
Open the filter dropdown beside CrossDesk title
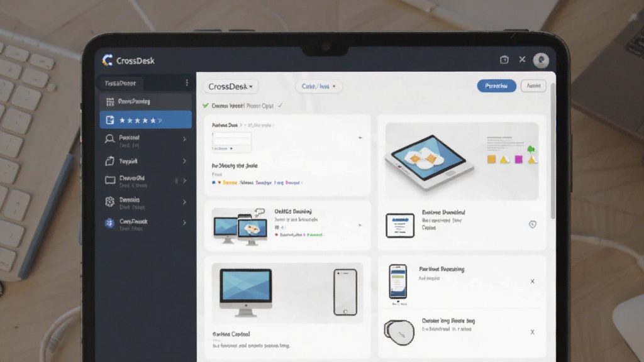pos(318,86)
